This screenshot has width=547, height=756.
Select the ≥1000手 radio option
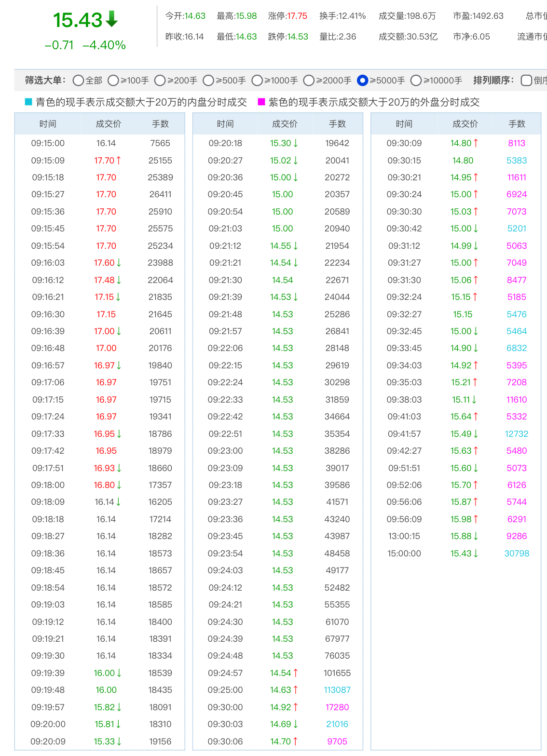point(258,81)
